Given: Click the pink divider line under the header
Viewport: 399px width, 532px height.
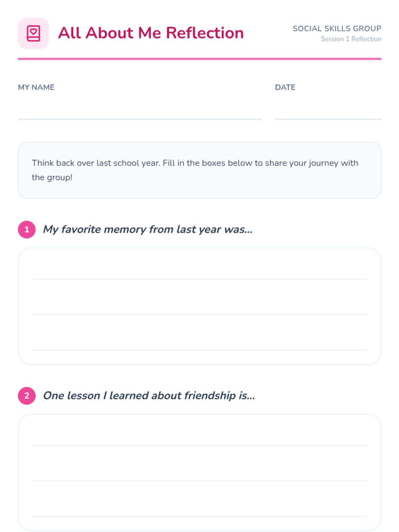Looking at the screenshot, I should [x=199, y=59].
